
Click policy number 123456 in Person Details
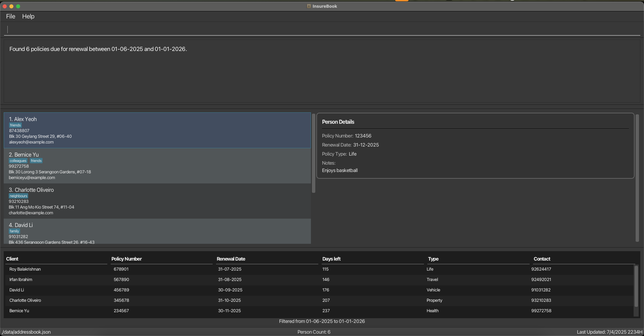[363, 136]
